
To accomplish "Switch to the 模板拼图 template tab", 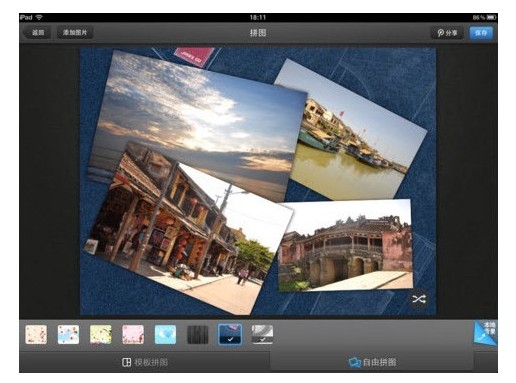I will (145, 362).
